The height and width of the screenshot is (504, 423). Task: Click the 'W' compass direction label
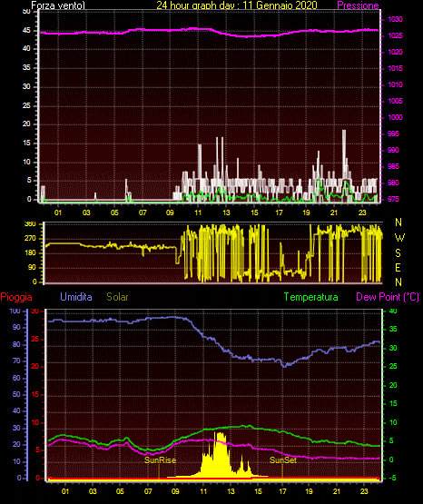click(399, 238)
